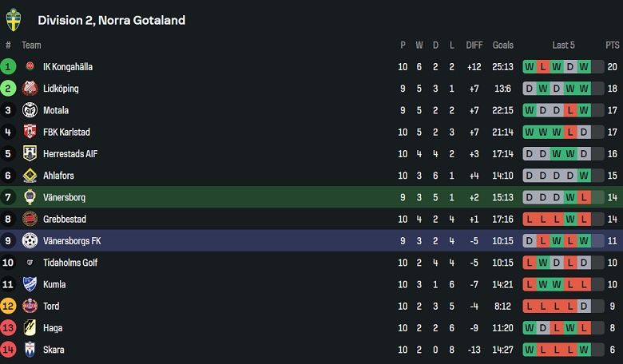Open Tidaholms Golf team link
The image size is (623, 364).
coord(70,263)
